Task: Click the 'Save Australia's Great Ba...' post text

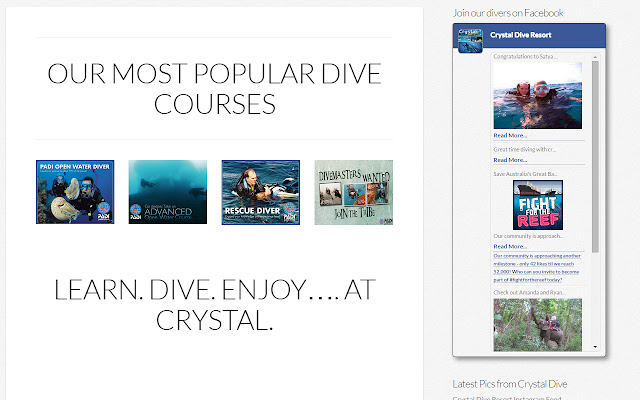Action: (525, 174)
